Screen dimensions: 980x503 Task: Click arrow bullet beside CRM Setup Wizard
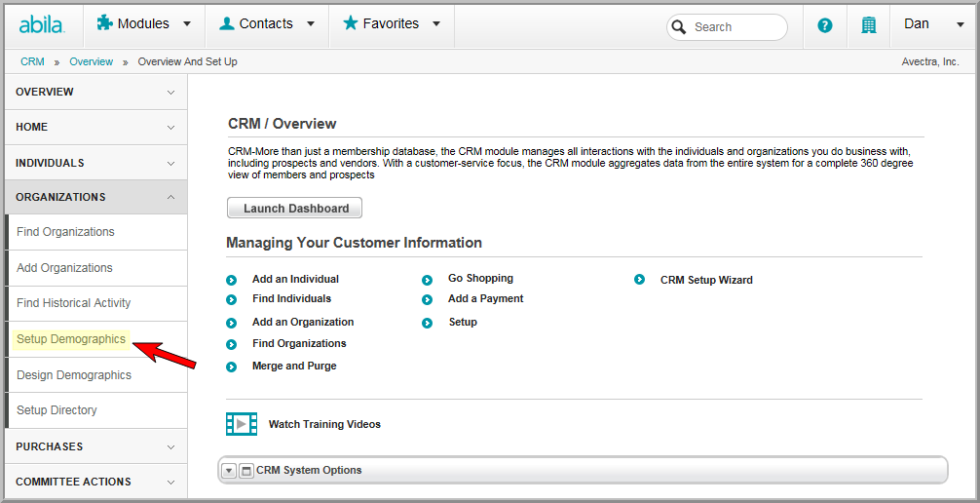pos(639,280)
